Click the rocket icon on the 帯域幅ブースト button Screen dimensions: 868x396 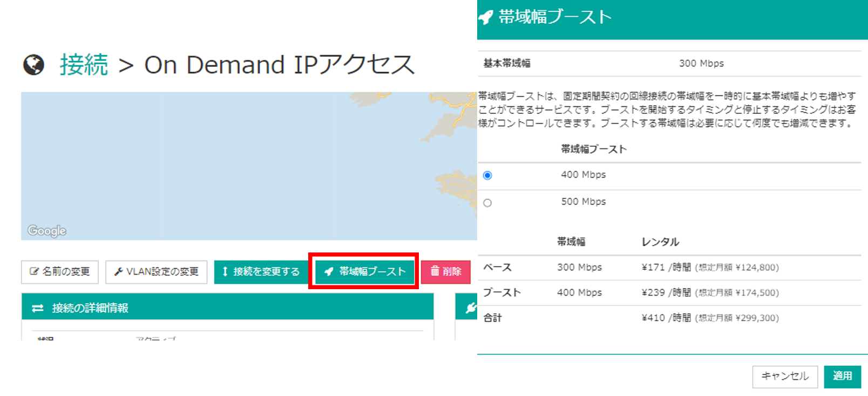coord(329,271)
